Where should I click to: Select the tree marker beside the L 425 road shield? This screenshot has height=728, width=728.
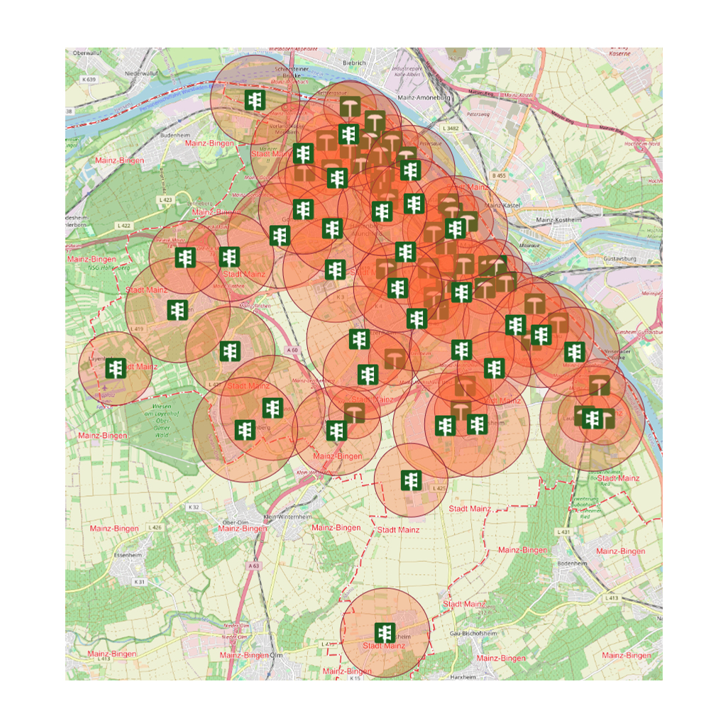tap(412, 480)
